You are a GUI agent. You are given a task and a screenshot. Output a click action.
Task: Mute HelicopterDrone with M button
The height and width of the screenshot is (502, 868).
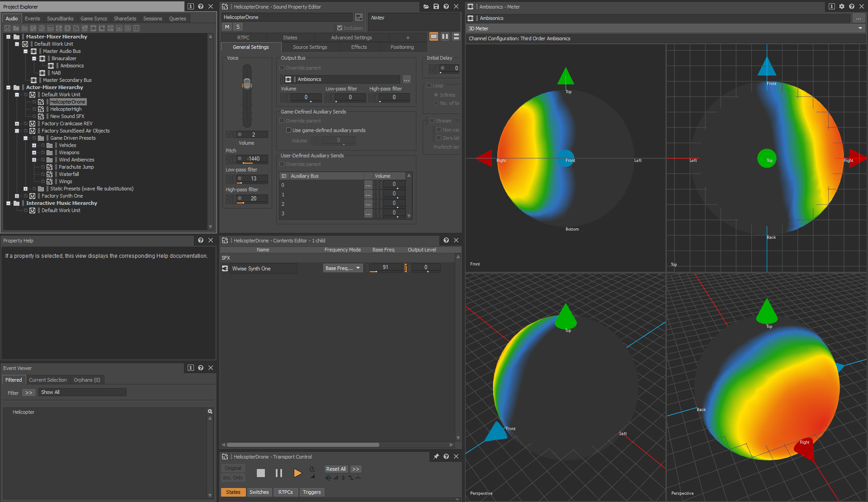(x=227, y=27)
